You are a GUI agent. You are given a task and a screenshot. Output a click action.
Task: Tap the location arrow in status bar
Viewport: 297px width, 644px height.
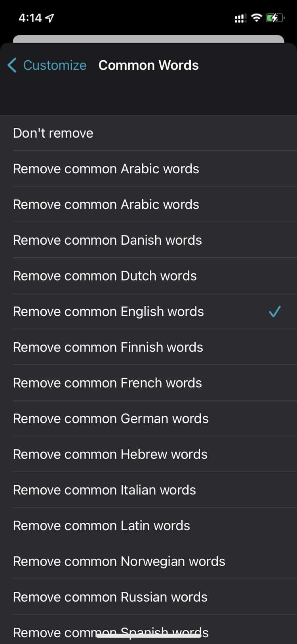point(49,18)
